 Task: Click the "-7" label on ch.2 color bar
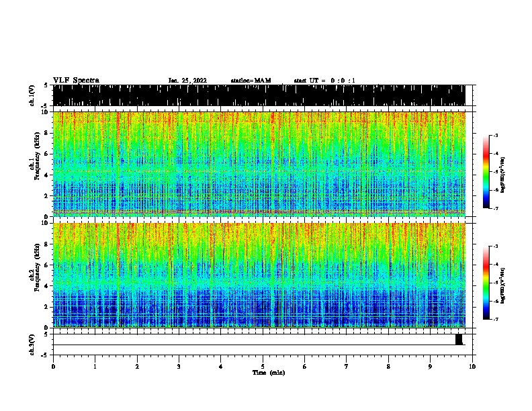tap(496, 320)
